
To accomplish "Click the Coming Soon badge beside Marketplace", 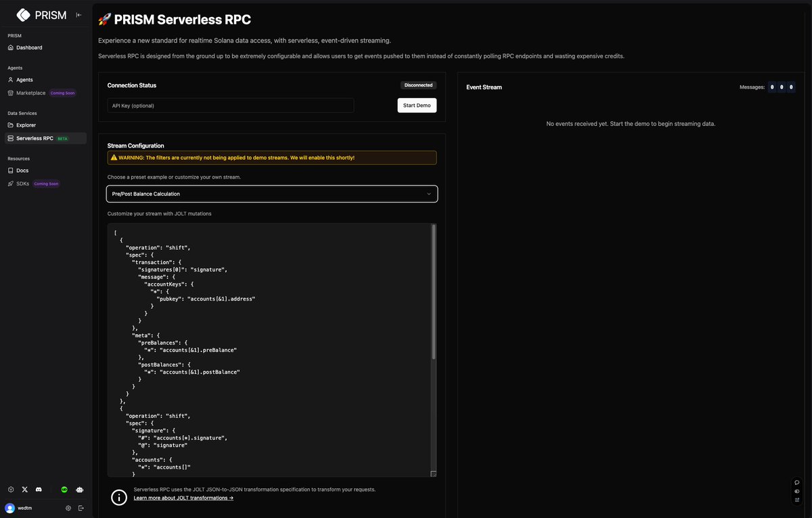I will (x=62, y=93).
